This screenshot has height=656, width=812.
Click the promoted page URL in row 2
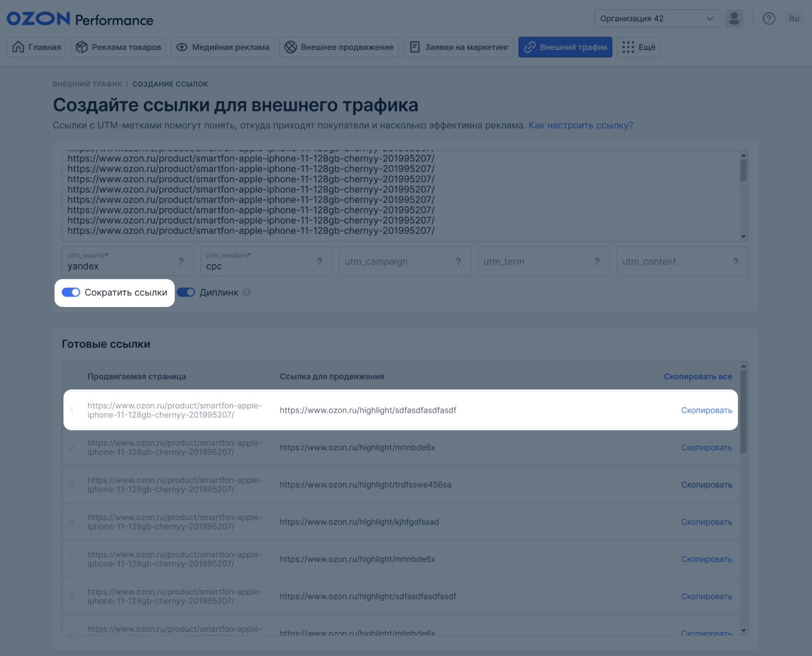[x=175, y=448]
